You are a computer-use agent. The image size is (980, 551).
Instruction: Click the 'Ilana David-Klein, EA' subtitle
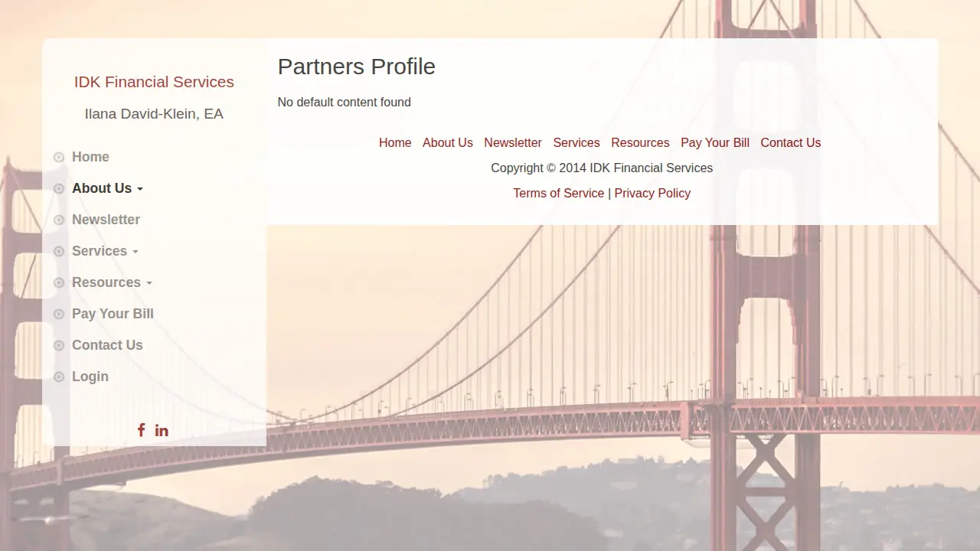[x=154, y=114]
